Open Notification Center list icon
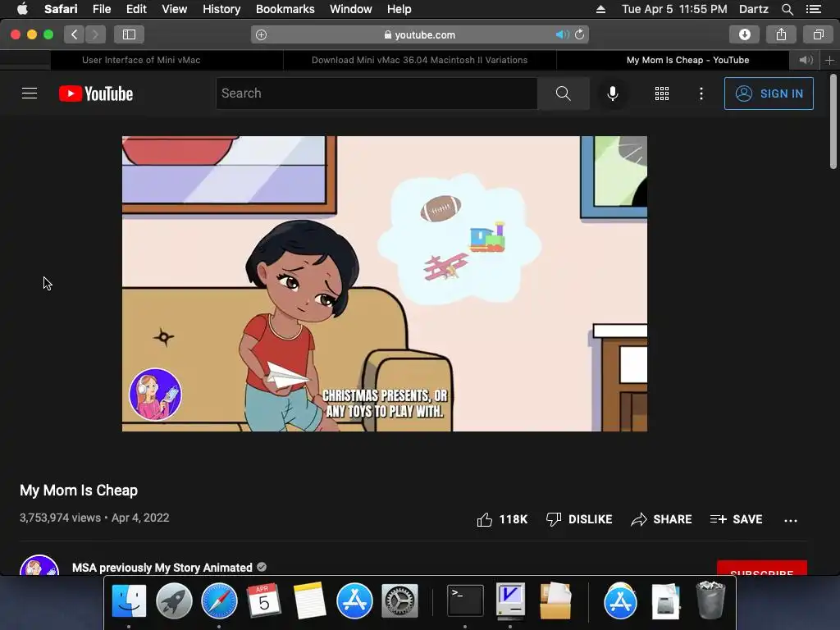This screenshot has height=630, width=840. point(813,9)
